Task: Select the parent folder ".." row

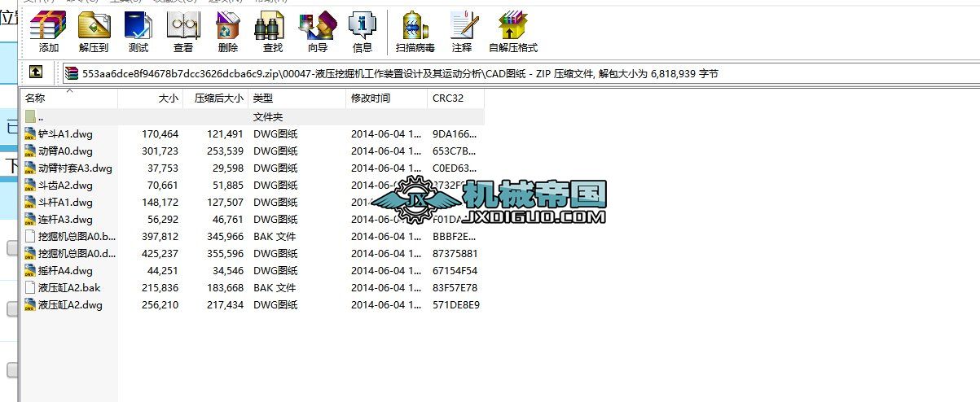Action: point(253,117)
